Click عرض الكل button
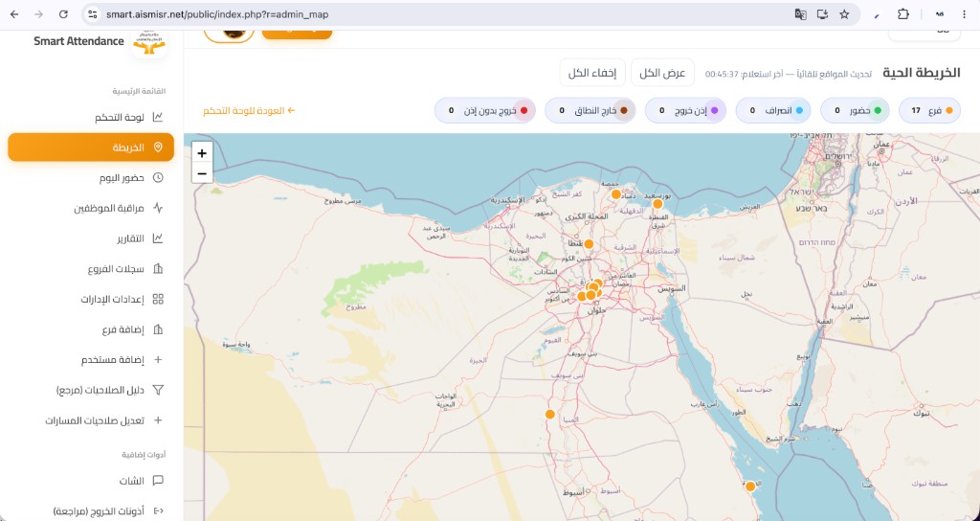Image resolution: width=980 pixels, height=521 pixels. point(662,73)
